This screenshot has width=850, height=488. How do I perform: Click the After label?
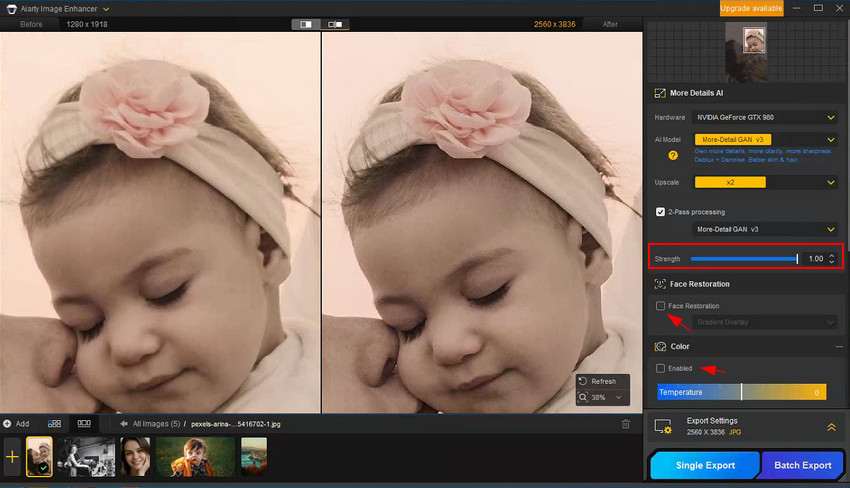[x=610, y=24]
